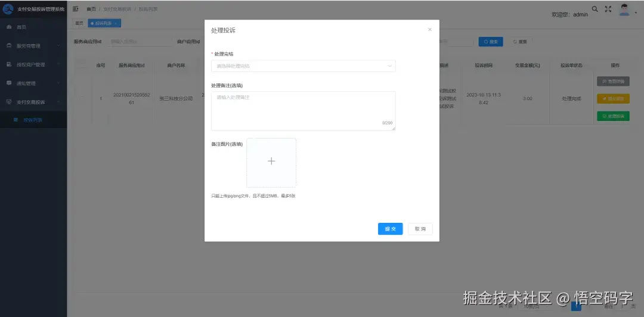Click the 处理完成 status cell

(x=571, y=98)
